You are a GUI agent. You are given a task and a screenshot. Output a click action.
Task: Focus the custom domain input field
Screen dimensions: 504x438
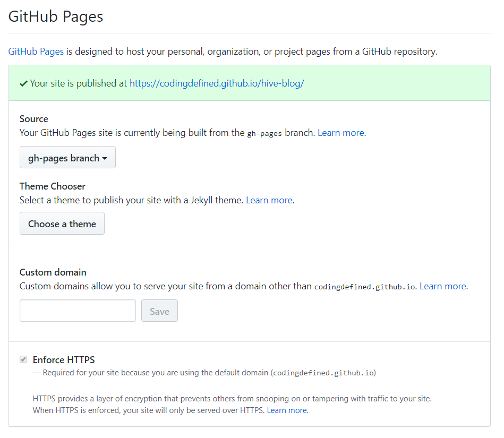click(x=78, y=310)
